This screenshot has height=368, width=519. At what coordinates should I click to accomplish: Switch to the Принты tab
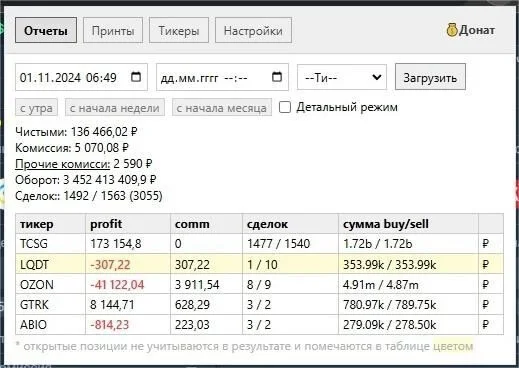(113, 30)
